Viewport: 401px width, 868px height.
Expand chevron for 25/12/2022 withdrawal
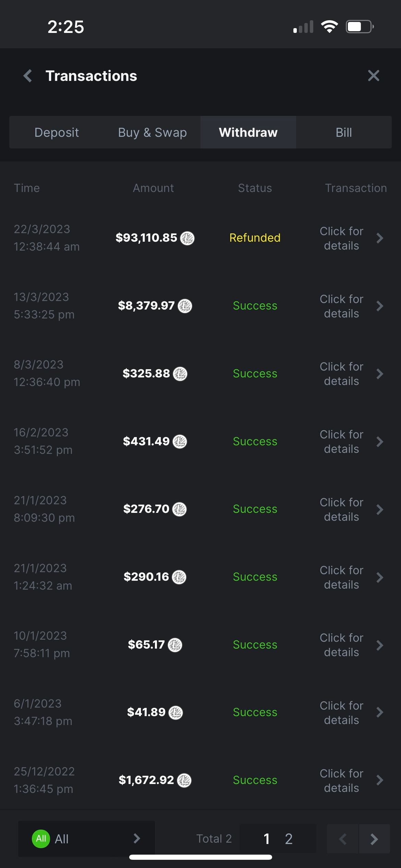pyautogui.click(x=379, y=781)
